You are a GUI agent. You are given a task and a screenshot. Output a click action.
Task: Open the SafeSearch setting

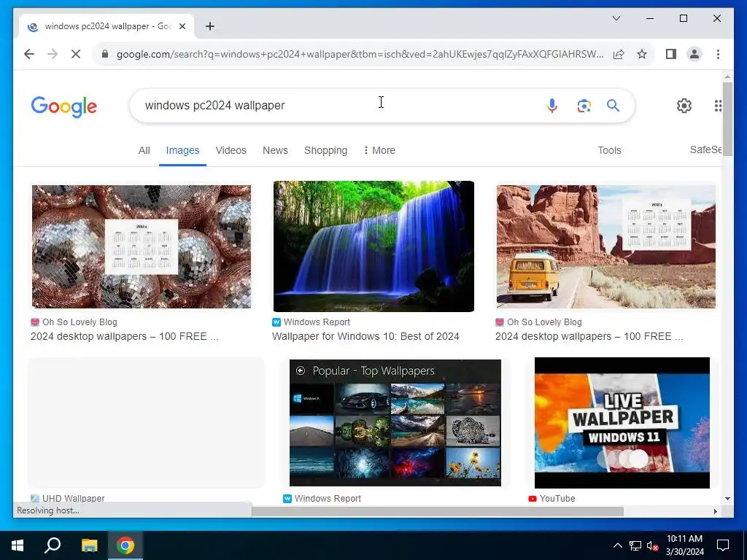(705, 149)
